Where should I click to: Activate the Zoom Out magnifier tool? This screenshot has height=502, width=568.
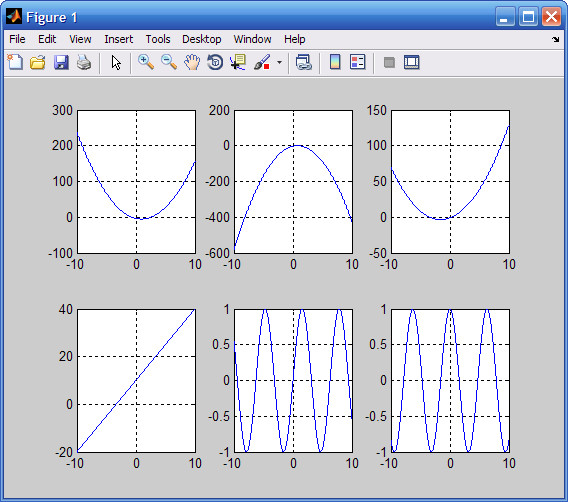tap(169, 62)
